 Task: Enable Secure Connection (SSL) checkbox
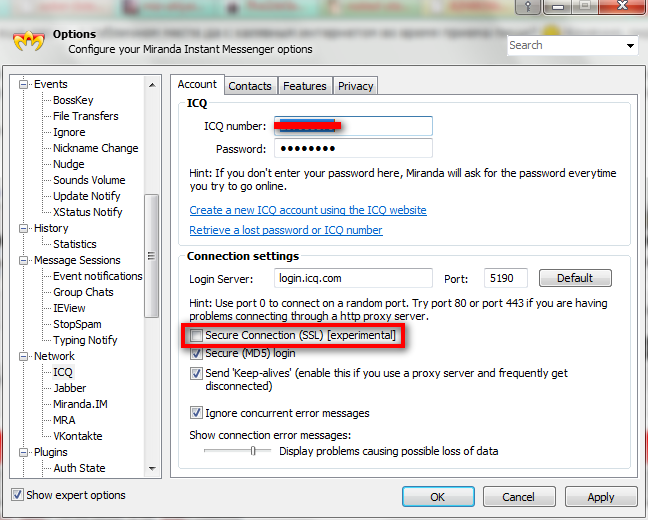196,335
